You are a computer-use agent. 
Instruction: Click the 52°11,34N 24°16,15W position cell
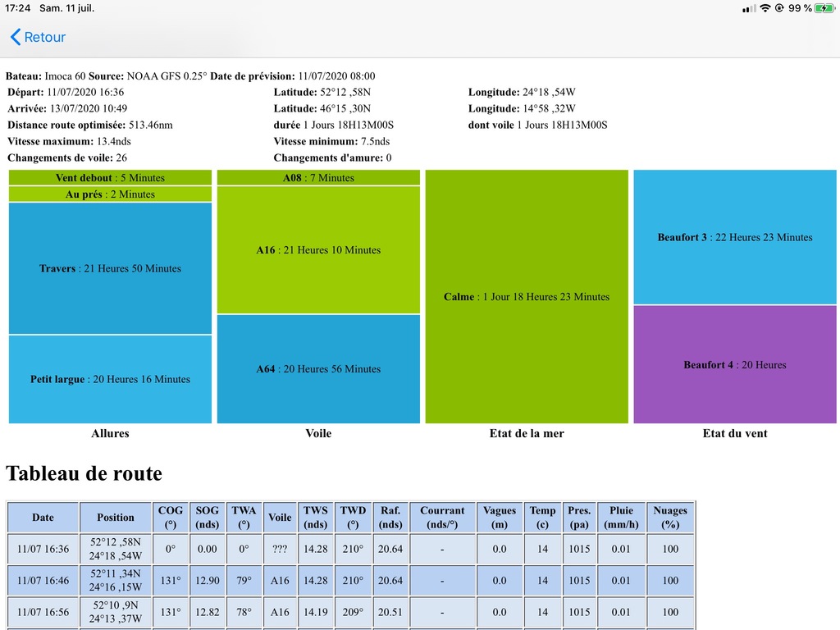116,581
